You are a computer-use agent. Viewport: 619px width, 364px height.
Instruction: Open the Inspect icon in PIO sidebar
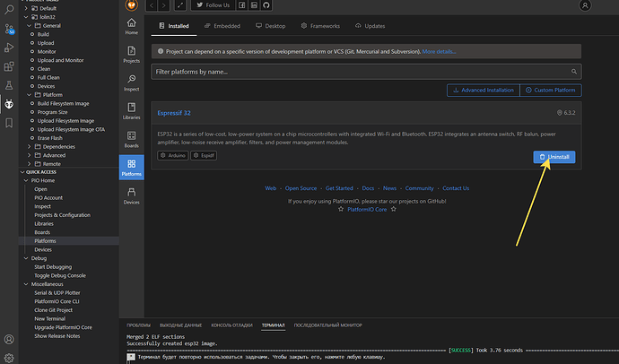tap(131, 82)
